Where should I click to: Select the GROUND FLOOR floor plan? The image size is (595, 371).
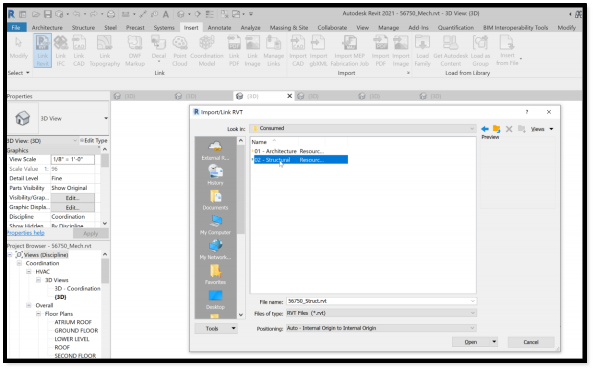(x=76, y=331)
